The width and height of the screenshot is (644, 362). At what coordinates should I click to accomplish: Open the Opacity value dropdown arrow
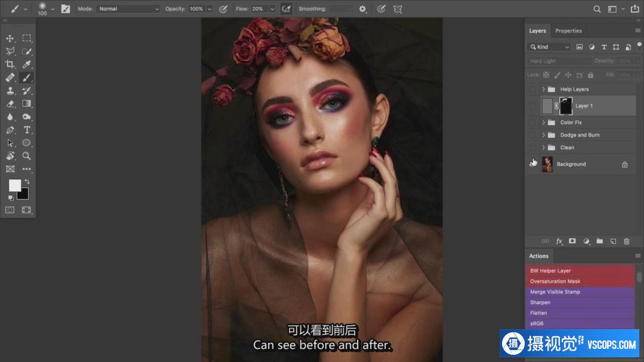pyautogui.click(x=209, y=8)
